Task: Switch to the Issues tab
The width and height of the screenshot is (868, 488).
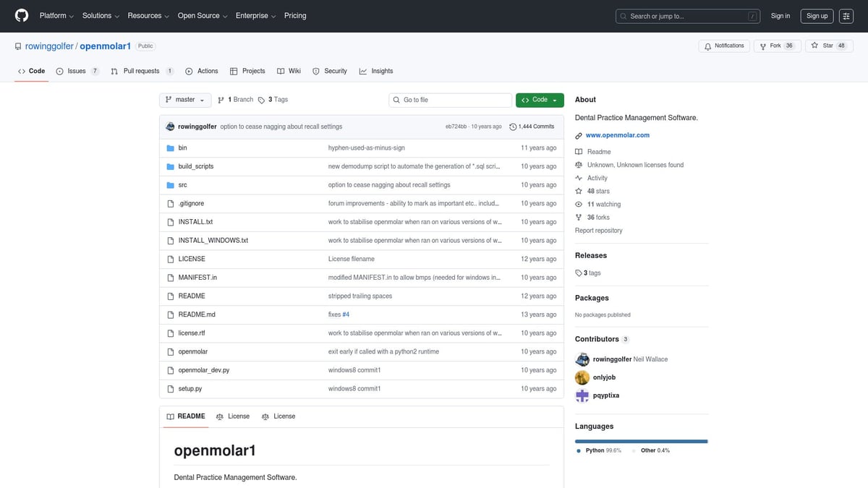Action: pos(77,71)
